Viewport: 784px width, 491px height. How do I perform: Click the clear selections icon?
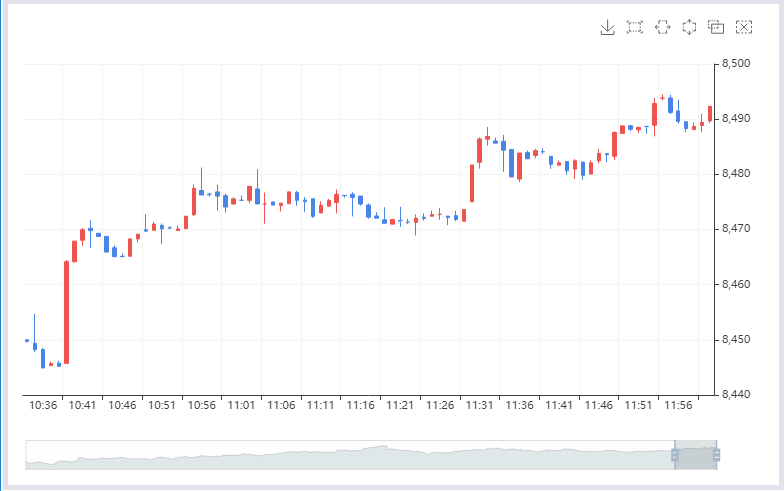click(x=744, y=27)
